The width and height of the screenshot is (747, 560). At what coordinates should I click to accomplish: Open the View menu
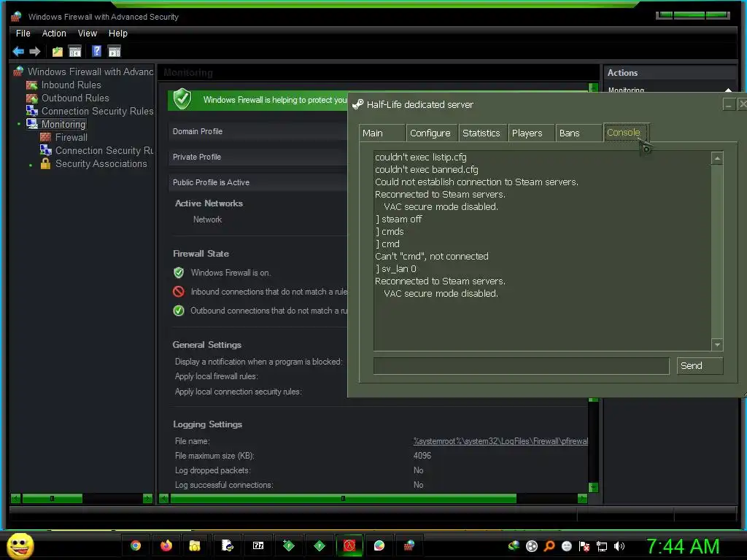tap(88, 34)
